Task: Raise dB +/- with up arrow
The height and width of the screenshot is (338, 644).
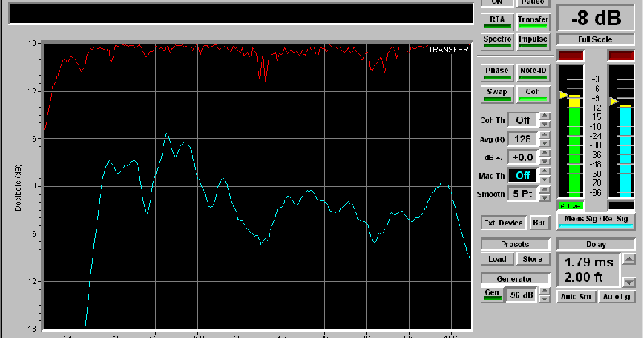Action: tap(545, 153)
